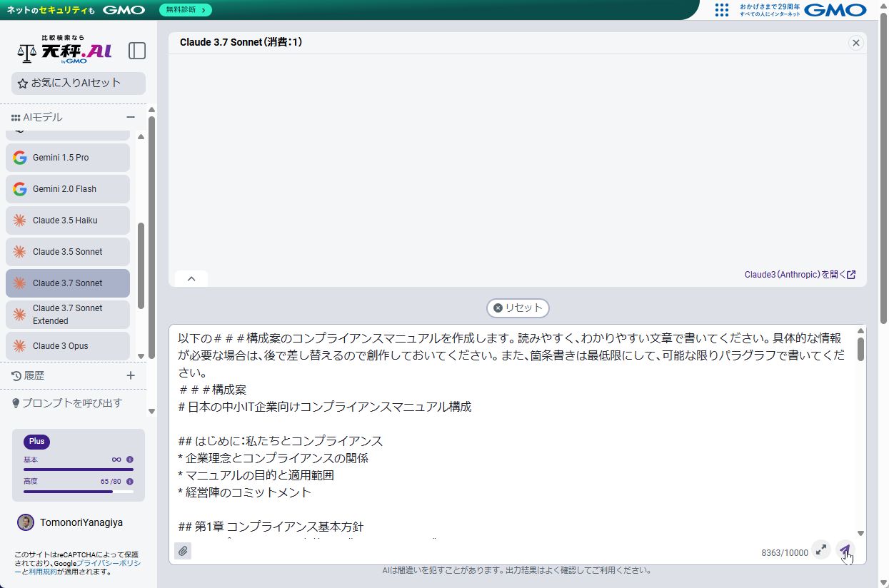Open GMO apps grid icon
889x588 pixels.
pos(722,9)
